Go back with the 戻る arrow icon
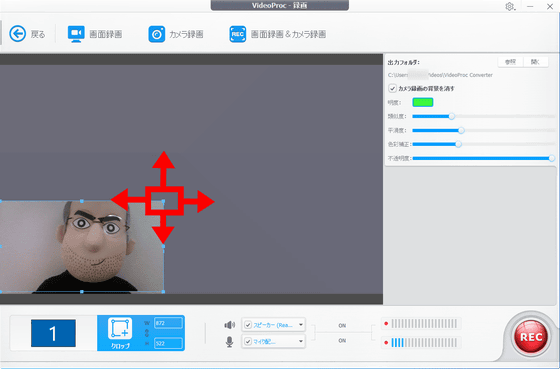Screen dimensions: 560x369 point(18,34)
